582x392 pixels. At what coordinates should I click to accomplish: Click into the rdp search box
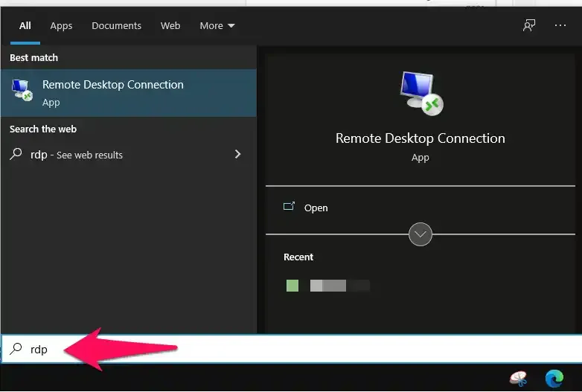(291, 349)
